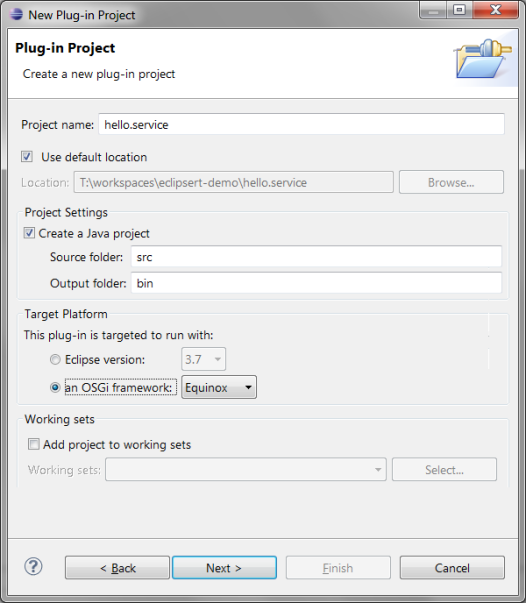The width and height of the screenshot is (526, 603).
Task: Click into the Project name field
Action: pyautogui.click(x=301, y=124)
